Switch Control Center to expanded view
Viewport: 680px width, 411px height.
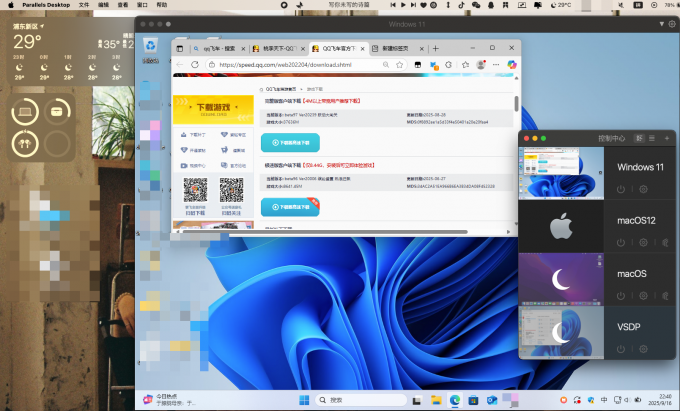pos(639,138)
